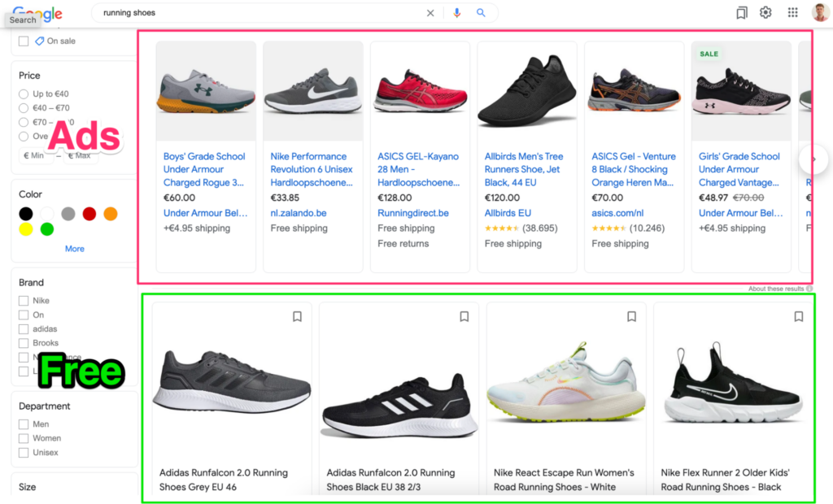Open saved collections via the bookmark icon
The width and height of the screenshot is (833, 504).
point(741,12)
